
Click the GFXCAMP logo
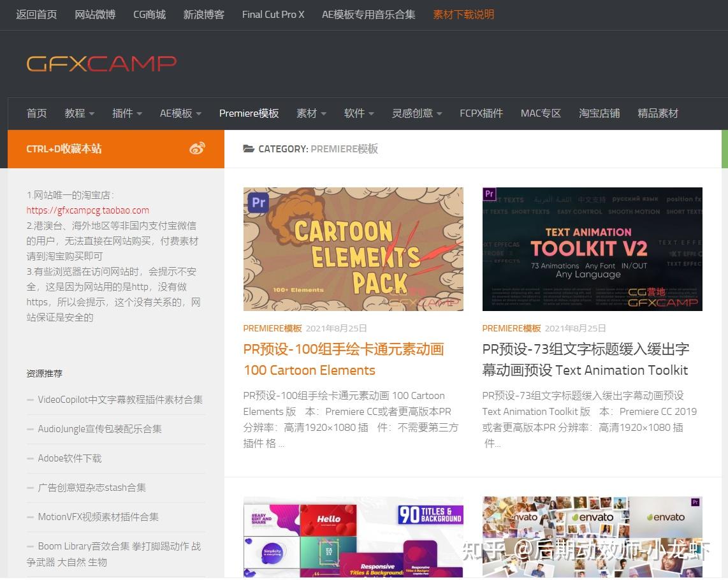pyautogui.click(x=101, y=63)
